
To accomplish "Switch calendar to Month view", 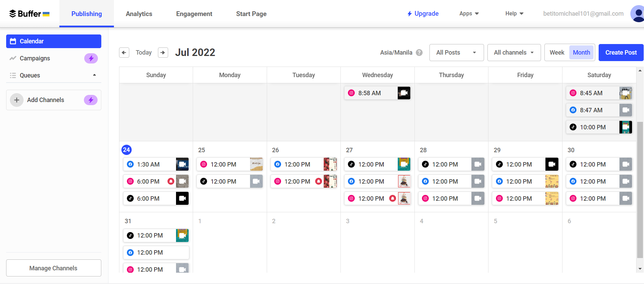I will [581, 53].
